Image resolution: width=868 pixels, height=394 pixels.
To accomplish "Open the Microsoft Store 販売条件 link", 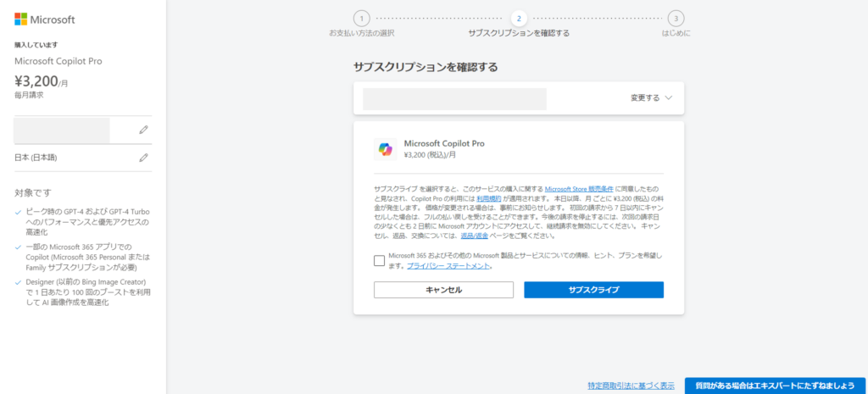I will click(578, 189).
